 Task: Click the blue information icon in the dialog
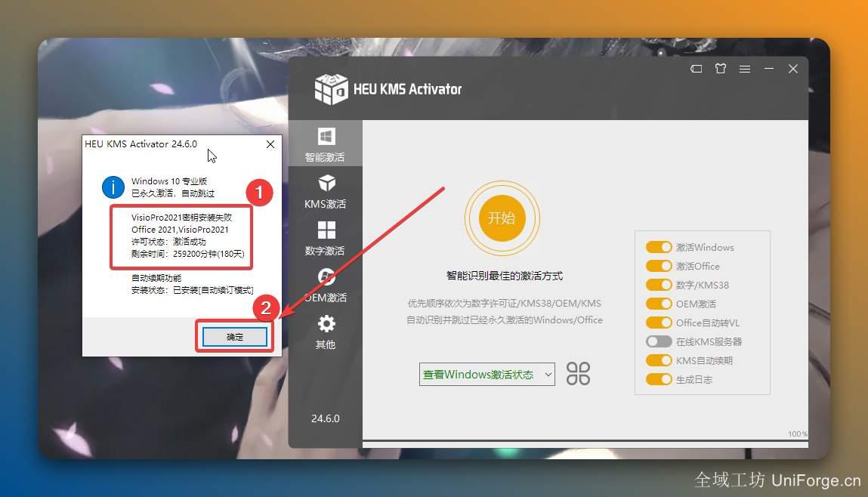[x=113, y=187]
